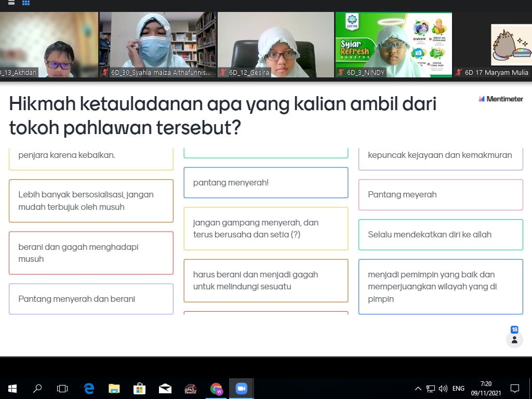This screenshot has height=399, width=532.
Task: Launch Microsoft Edge from the taskbar
Action: click(88, 388)
